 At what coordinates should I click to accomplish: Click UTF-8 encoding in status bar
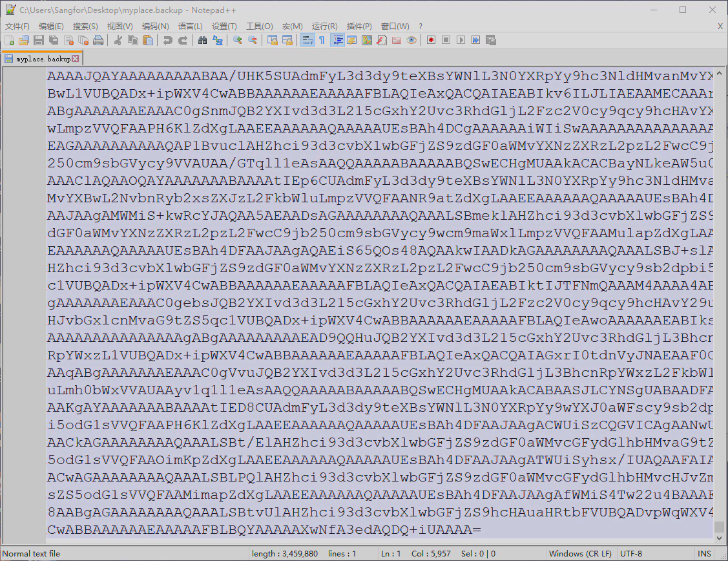636,554
